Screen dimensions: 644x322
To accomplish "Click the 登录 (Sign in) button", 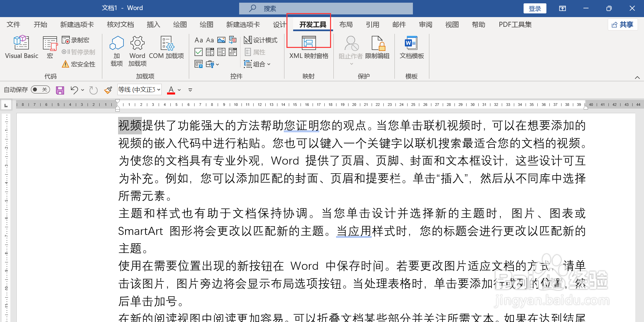I will (x=535, y=8).
